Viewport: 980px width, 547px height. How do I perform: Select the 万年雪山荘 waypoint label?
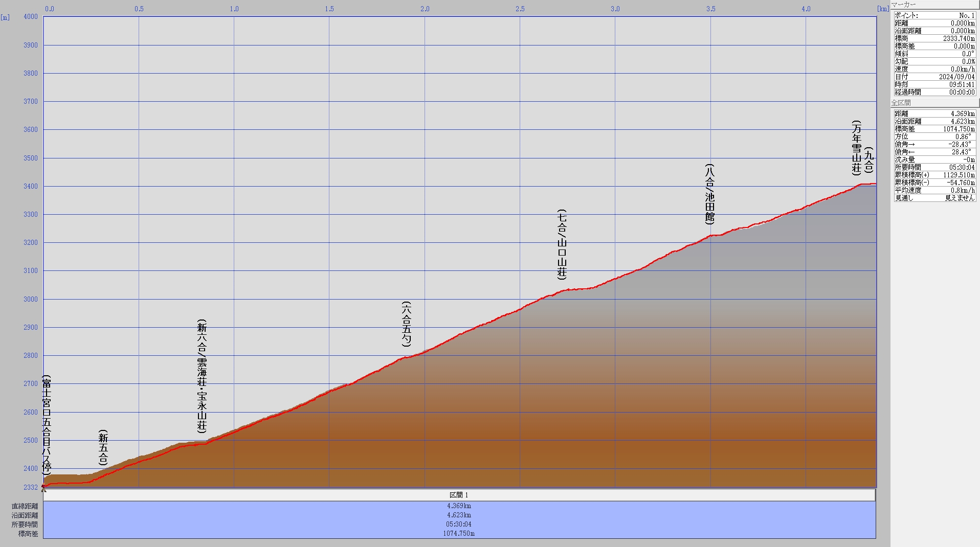856,148
